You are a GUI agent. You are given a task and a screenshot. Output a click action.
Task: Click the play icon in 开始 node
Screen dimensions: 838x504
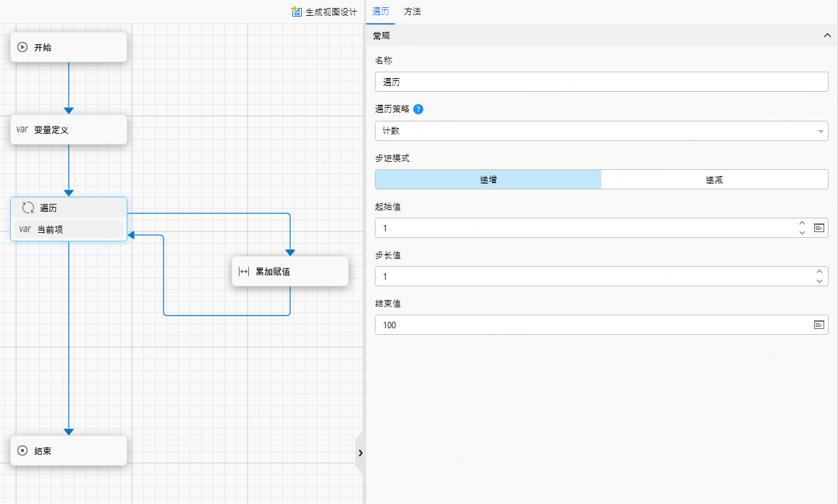pyautogui.click(x=22, y=47)
